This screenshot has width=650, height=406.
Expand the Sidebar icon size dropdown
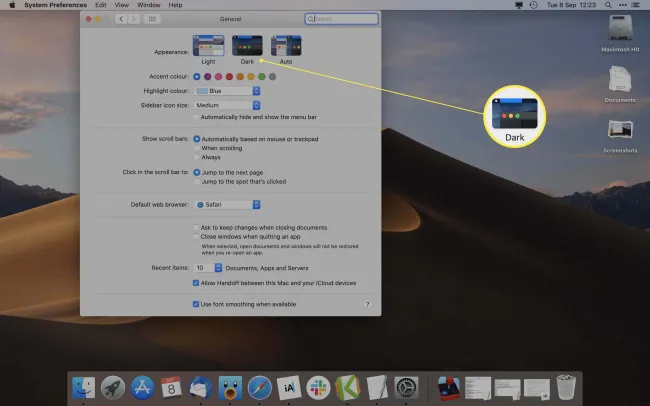coord(226,104)
